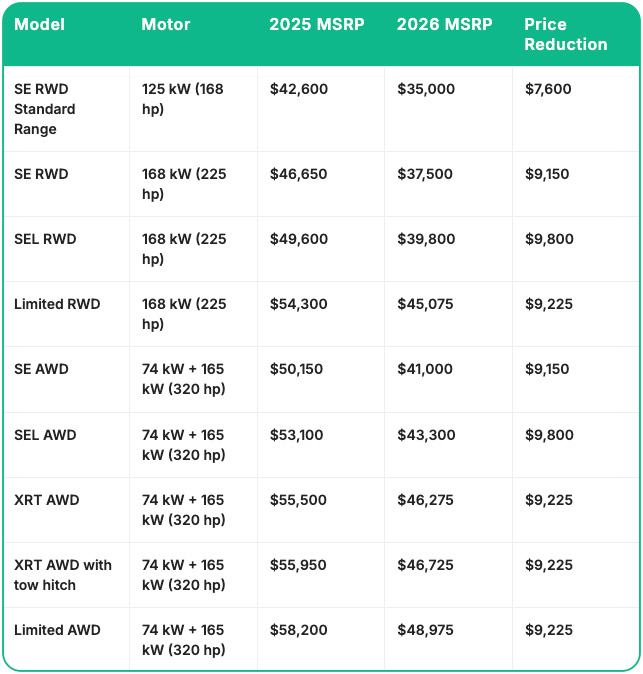Select the SEL RWD model cell

[x=45, y=239]
